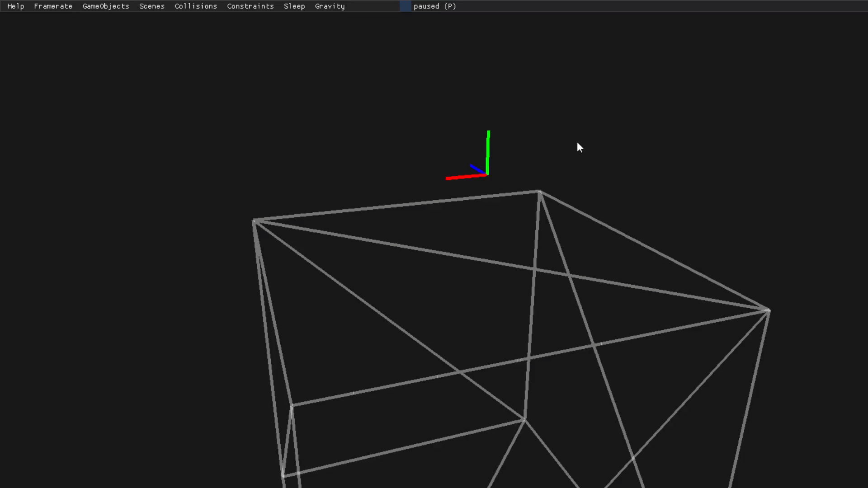Click the axis gizmo origin point
Viewport: 868px width, 488px height.
(x=487, y=174)
